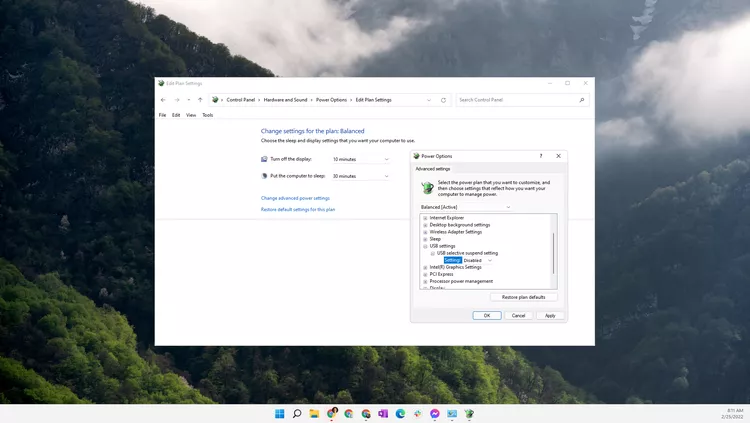Viewport: 750px width, 423px height.
Task: Select the highlighted Setting: label
Action: pos(452,260)
